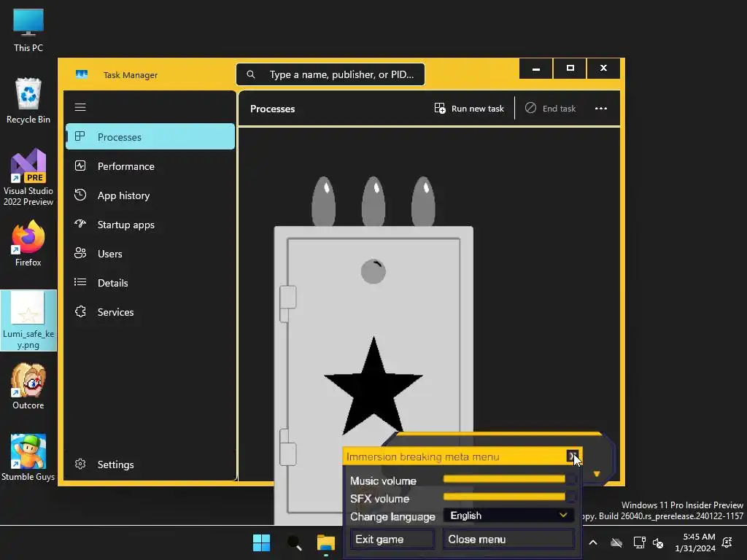Click the middle grey bulb atop the safe

[x=373, y=201]
